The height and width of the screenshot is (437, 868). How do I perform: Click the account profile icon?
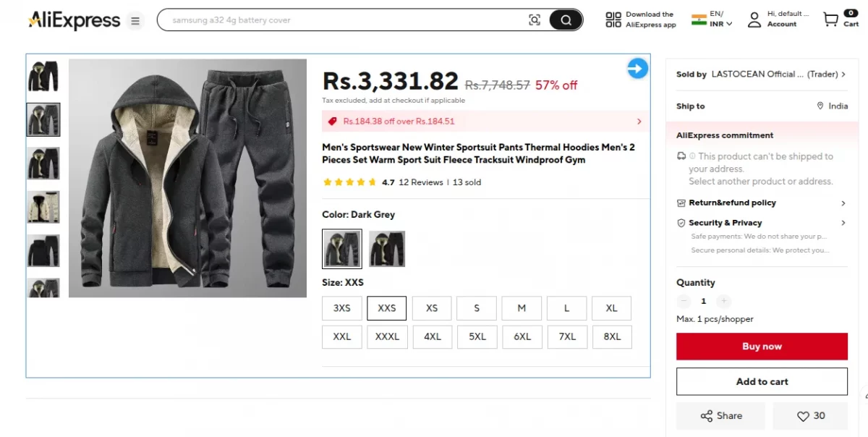point(754,20)
